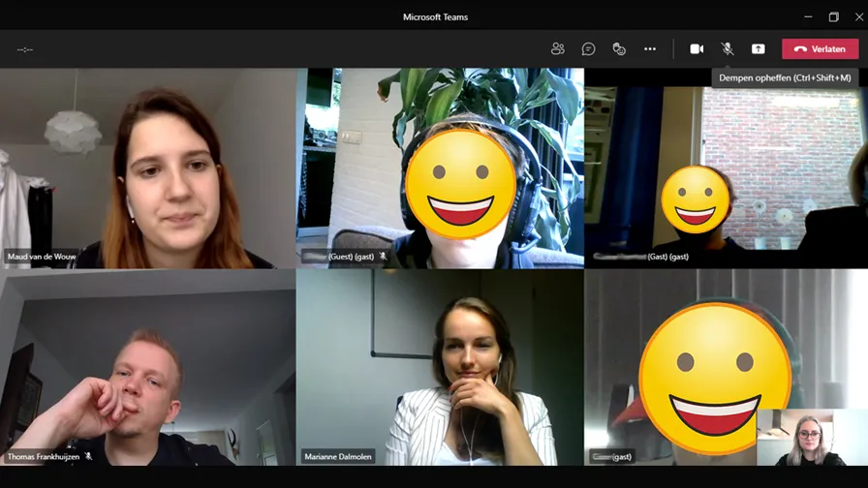Select Marianne Dalmolen's video tile

[440, 368]
